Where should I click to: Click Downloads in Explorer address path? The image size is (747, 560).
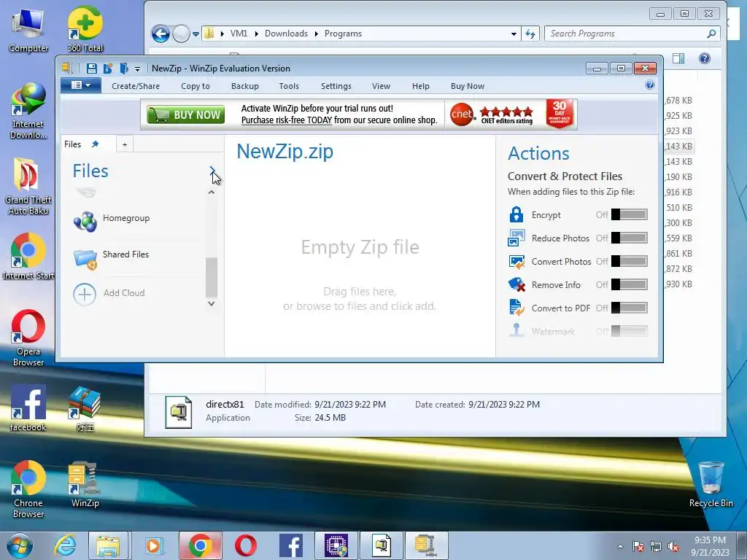[x=286, y=34]
